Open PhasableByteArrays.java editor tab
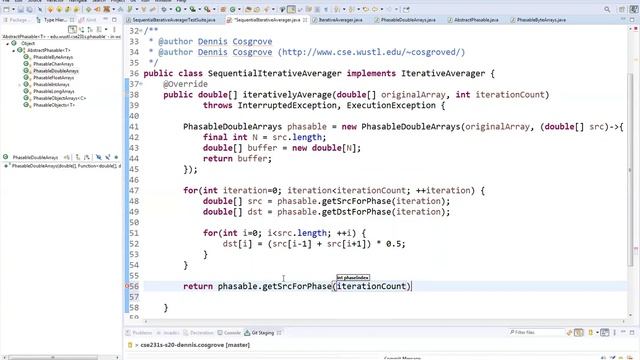This screenshot has height=360, width=640. tap(538, 20)
